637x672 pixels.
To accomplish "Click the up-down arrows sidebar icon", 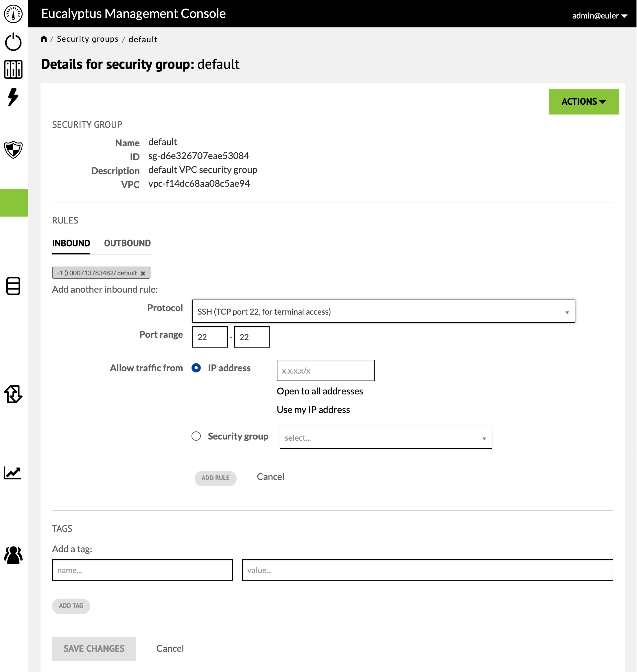I will (13, 394).
